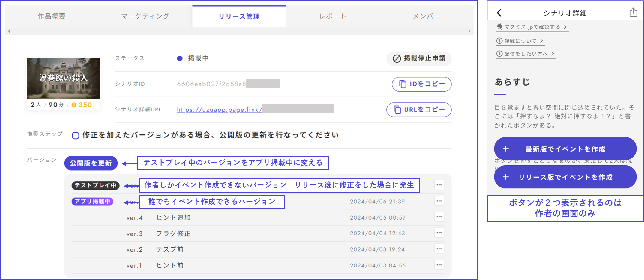Open the more options for ver.3 フラグ修正
This screenshot has width=644, height=280.
point(439,233)
